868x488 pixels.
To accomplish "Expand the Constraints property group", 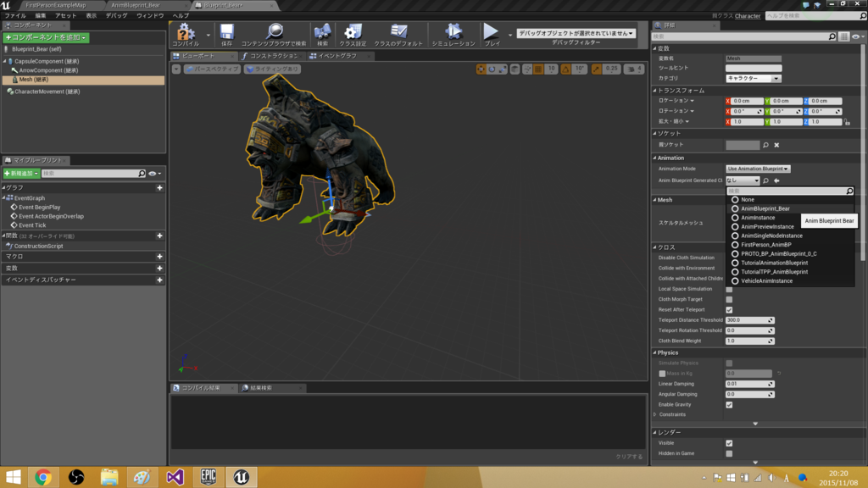I will pyautogui.click(x=655, y=414).
